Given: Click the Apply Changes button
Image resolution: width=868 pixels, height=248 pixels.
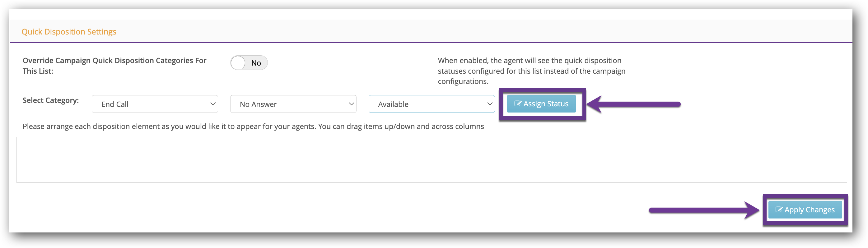Looking at the screenshot, I should (x=805, y=210).
